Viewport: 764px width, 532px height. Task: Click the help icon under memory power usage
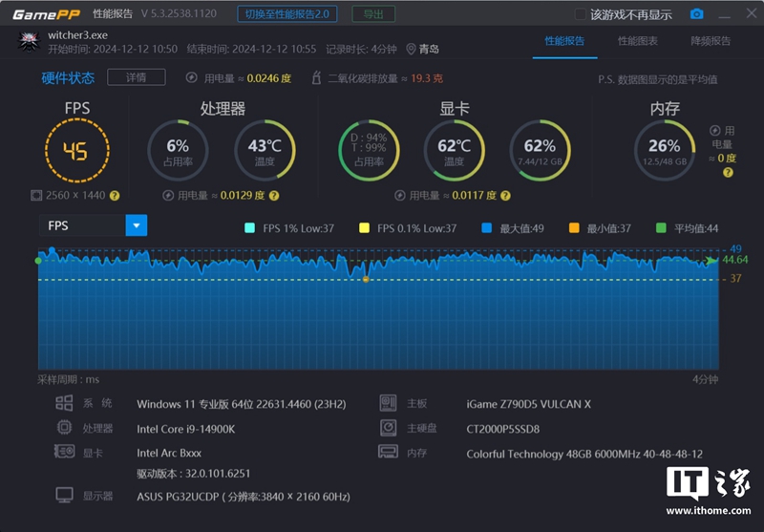[728, 173]
